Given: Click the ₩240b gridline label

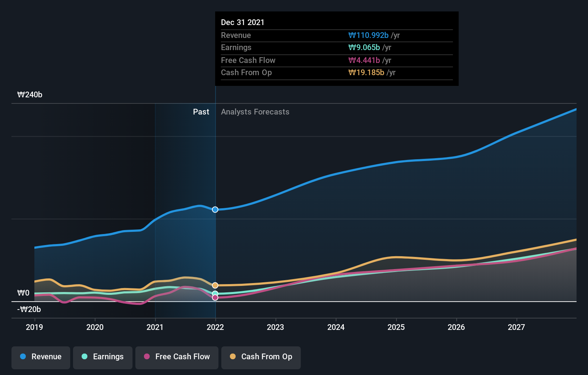Looking at the screenshot, I should 30,95.
